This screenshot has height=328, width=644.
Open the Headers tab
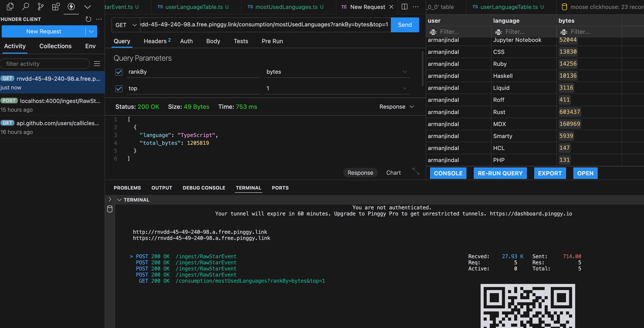(x=157, y=41)
